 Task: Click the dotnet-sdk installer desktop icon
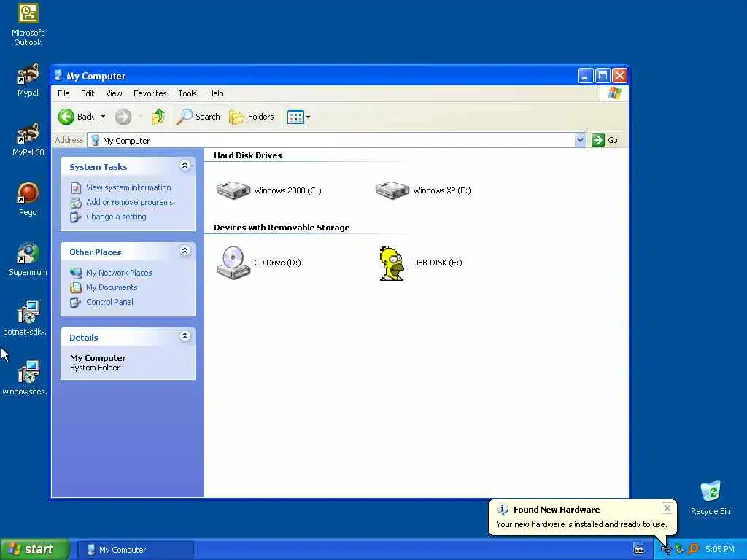pyautogui.click(x=26, y=319)
